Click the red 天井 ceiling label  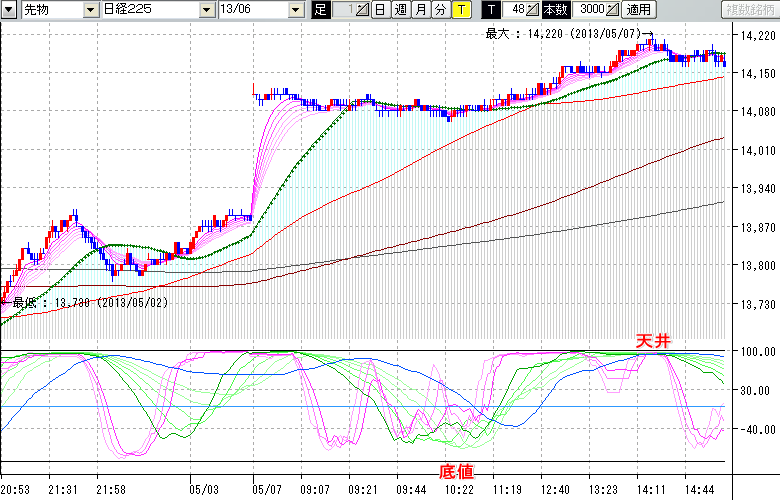[x=653, y=341]
